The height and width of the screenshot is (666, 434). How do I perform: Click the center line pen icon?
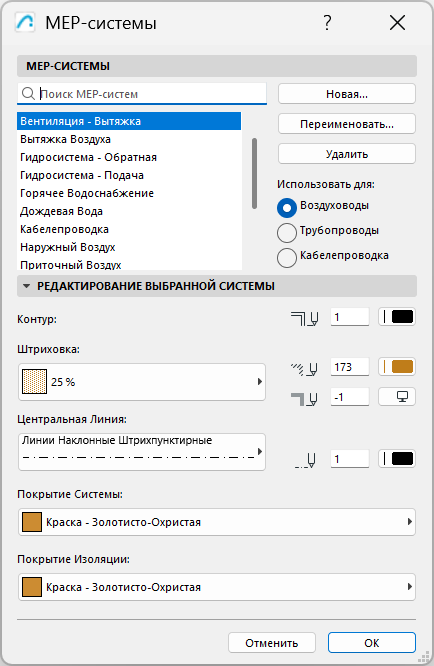tap(305, 460)
